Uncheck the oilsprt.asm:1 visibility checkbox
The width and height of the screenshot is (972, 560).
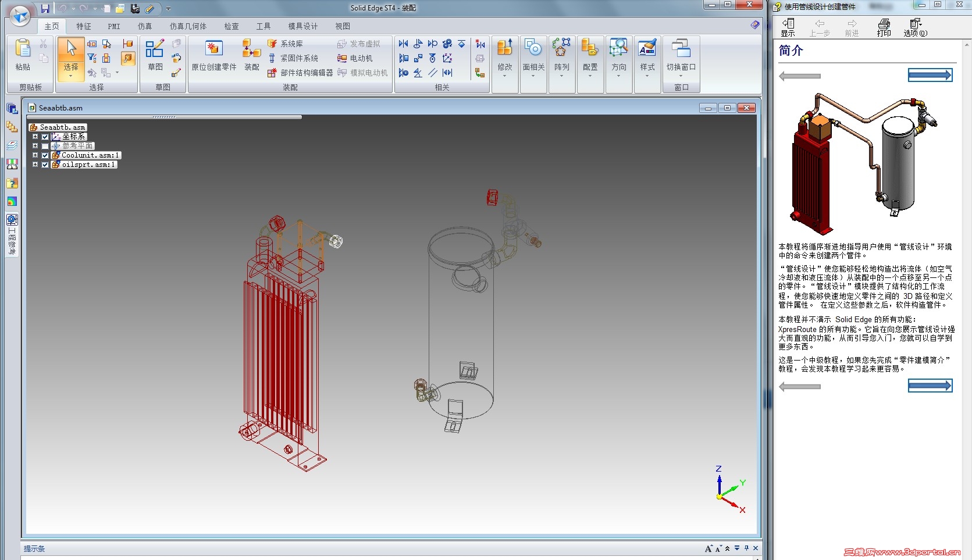click(45, 165)
